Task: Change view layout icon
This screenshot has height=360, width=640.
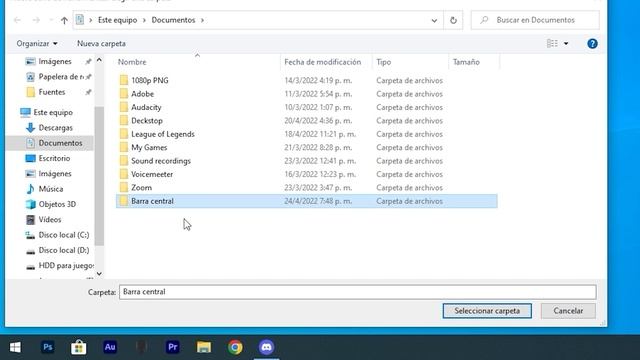Action: [552, 43]
